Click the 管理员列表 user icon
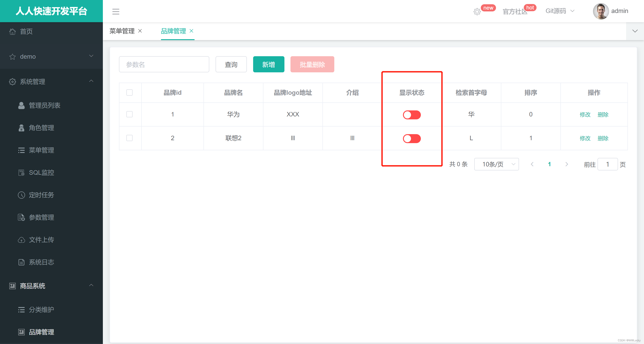 21,105
